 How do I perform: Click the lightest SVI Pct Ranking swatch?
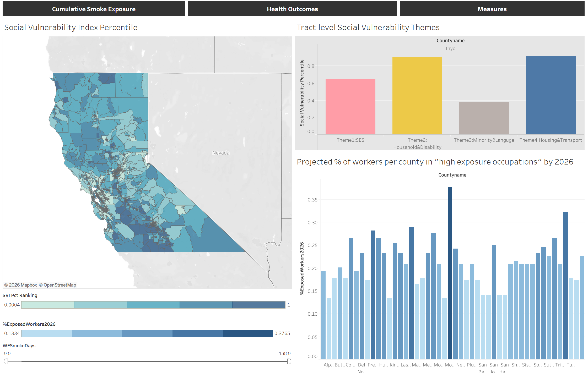48,305
